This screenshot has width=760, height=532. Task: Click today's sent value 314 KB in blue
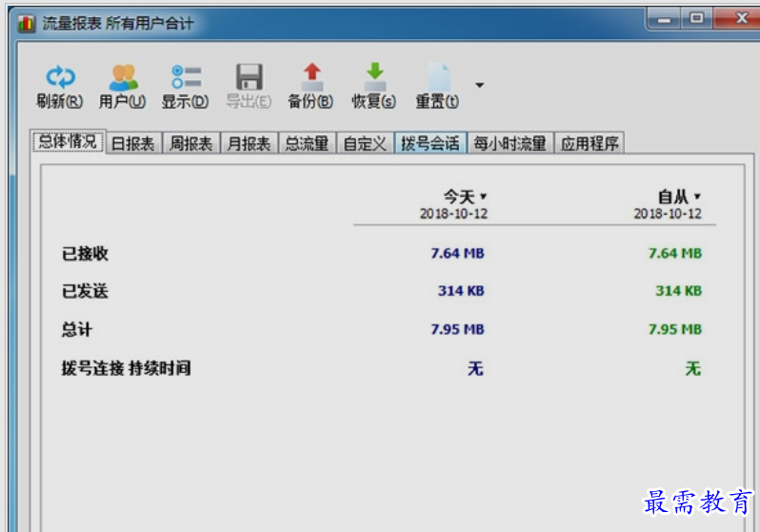tap(461, 290)
